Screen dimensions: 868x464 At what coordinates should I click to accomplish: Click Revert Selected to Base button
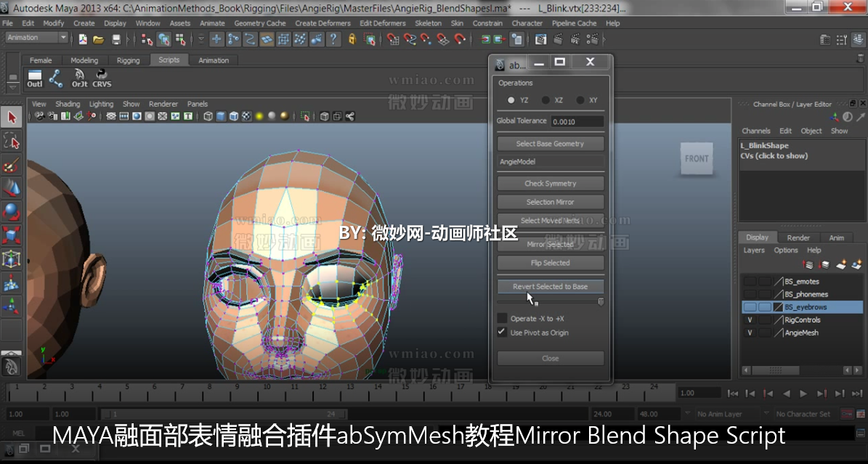pyautogui.click(x=551, y=286)
